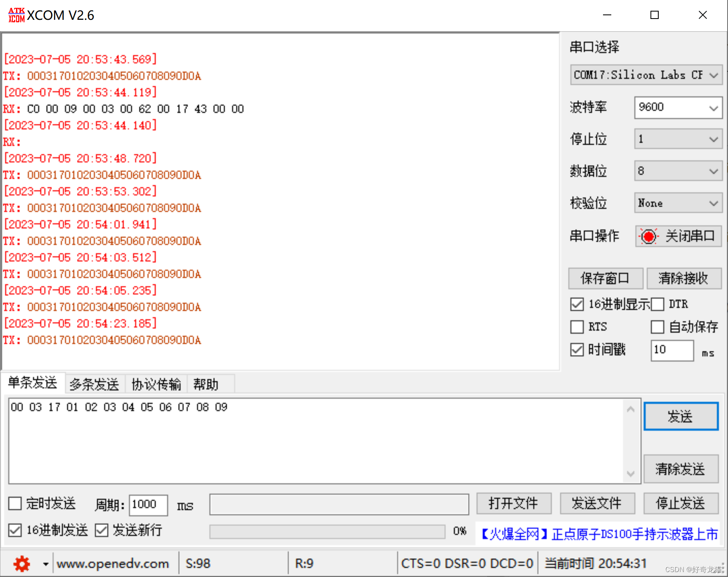728x577 pixels.
Task: Click the empty file path field
Action: click(339, 504)
